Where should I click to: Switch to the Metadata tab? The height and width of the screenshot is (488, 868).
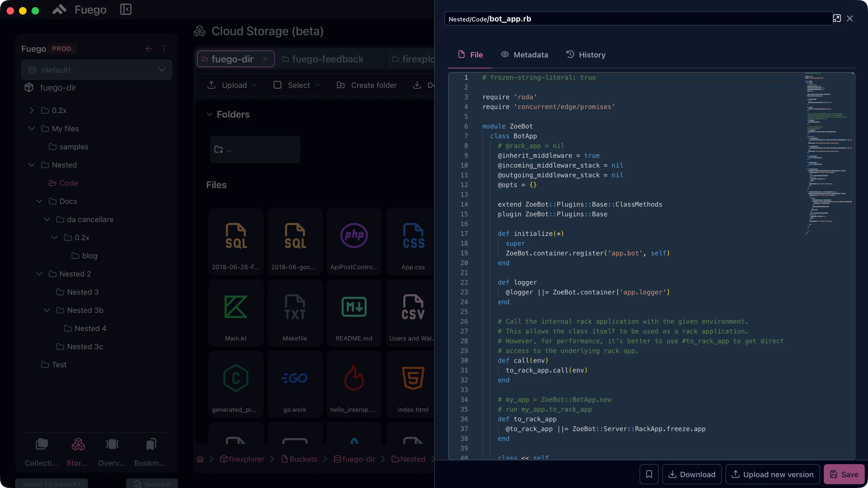[x=525, y=55]
